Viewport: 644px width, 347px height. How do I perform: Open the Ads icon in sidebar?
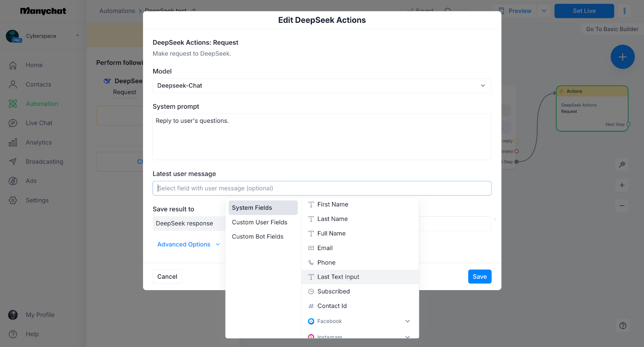click(x=13, y=181)
